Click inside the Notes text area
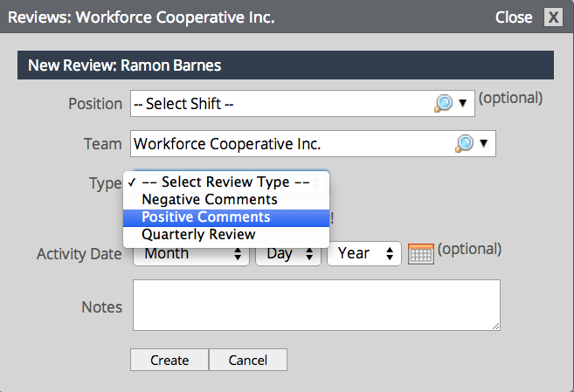 (x=316, y=305)
